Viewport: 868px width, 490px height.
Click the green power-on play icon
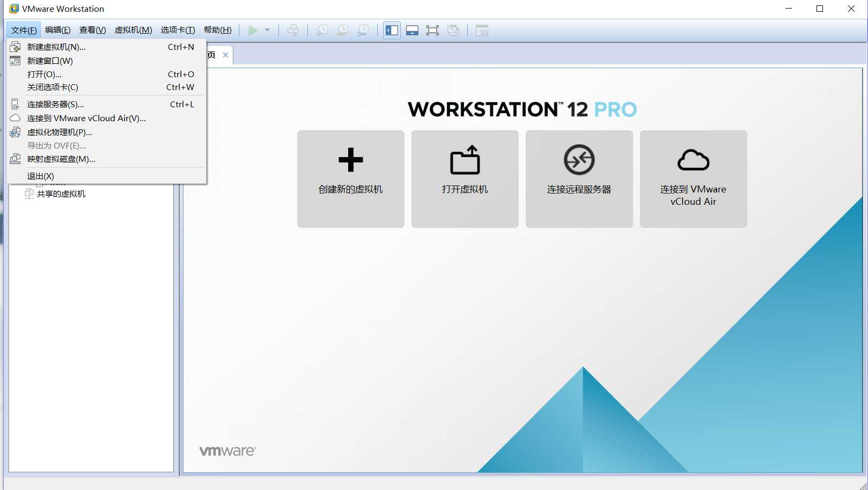click(253, 31)
